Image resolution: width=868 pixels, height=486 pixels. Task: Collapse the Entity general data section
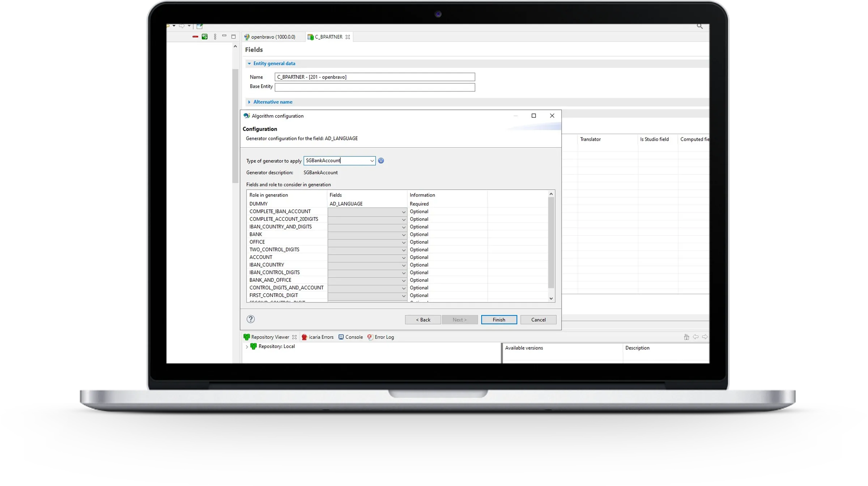[249, 64]
